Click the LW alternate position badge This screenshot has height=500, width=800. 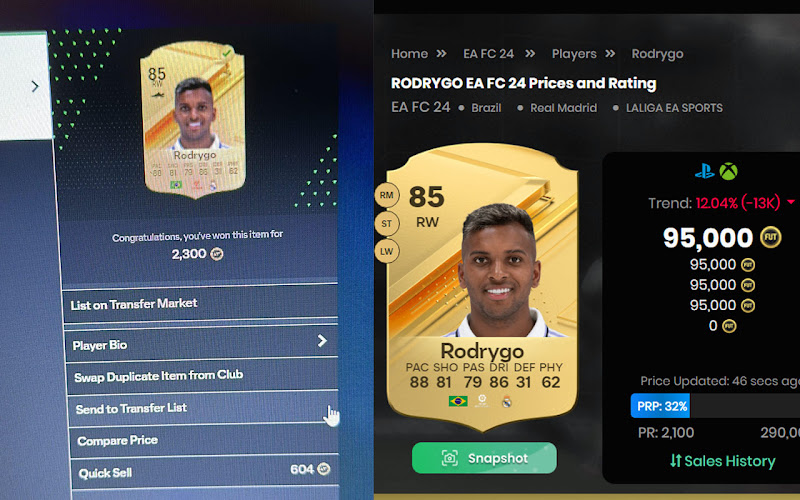point(387,251)
